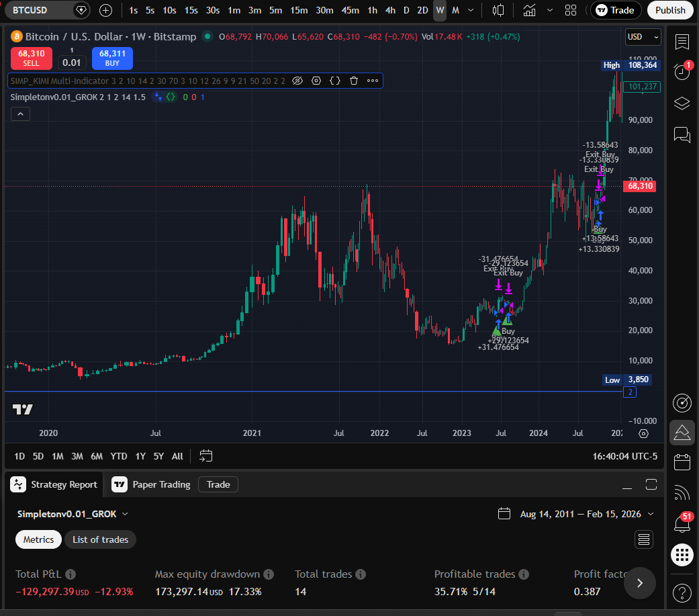The height and width of the screenshot is (616, 699).
Task: Open the Object Tree panel
Action: pos(682,103)
